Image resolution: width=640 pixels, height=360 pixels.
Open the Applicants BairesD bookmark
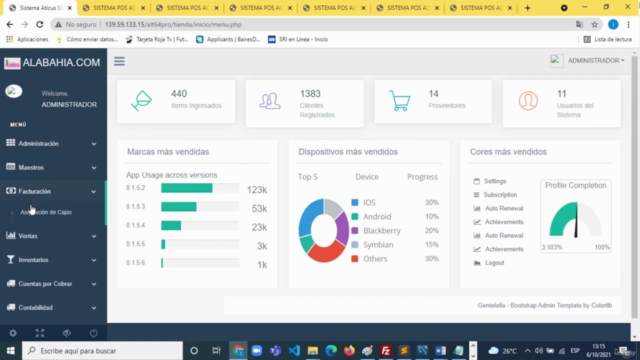tap(228, 39)
